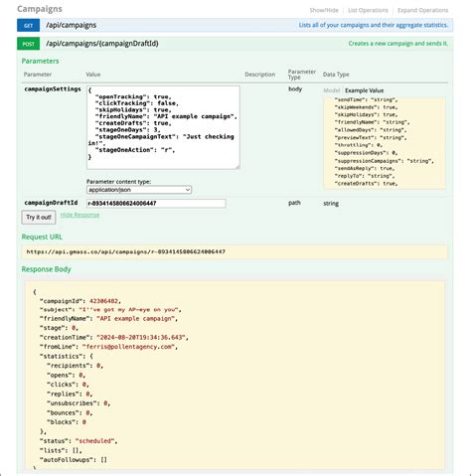Click the "statistics" line in response
Image resolution: width=471 pixels, height=476 pixels.
[x=67, y=357]
